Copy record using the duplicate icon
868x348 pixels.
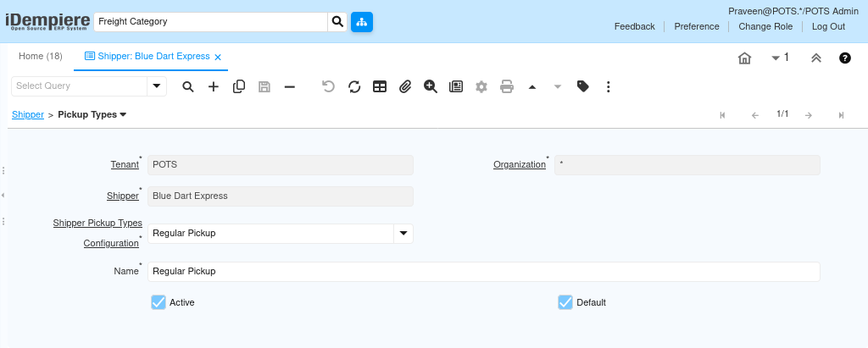pos(239,87)
